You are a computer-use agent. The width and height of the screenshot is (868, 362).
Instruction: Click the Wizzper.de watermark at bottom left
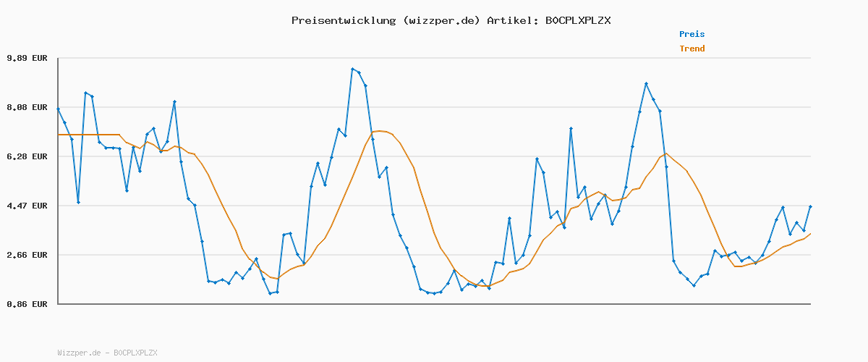click(x=107, y=353)
